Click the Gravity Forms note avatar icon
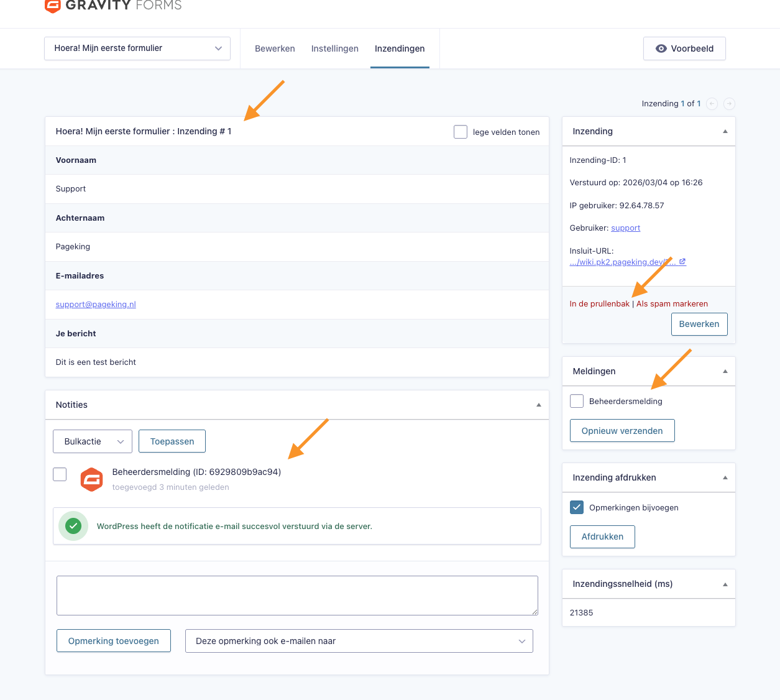The height and width of the screenshot is (700, 780). pos(92,479)
